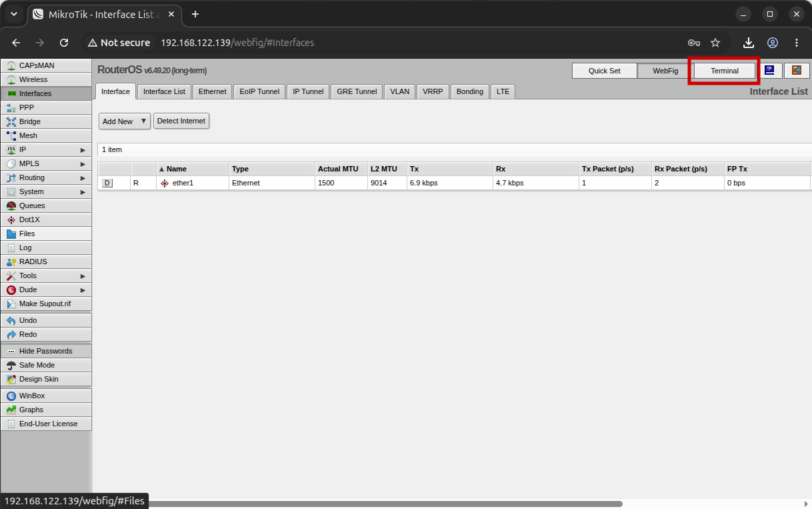The width and height of the screenshot is (812, 509).
Task: Click the orange icon at top right
Action: [797, 70]
